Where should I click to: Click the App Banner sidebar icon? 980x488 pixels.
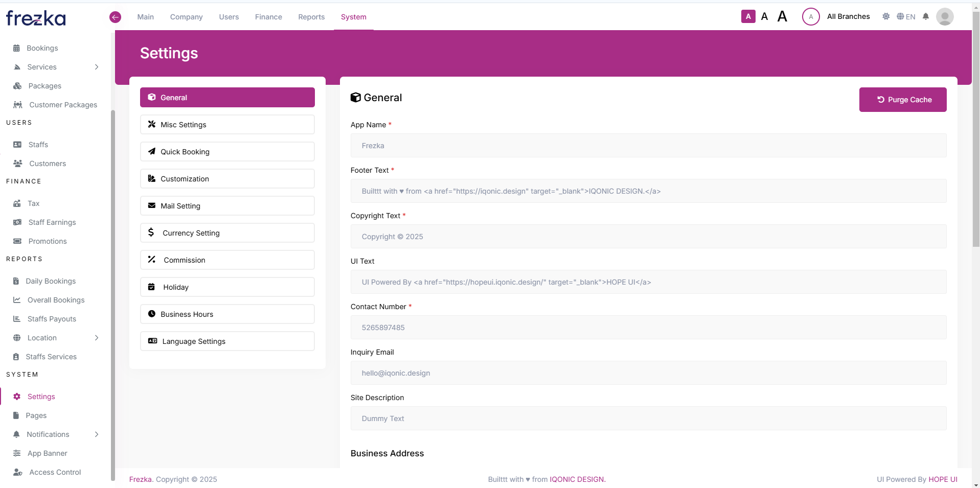click(x=17, y=453)
